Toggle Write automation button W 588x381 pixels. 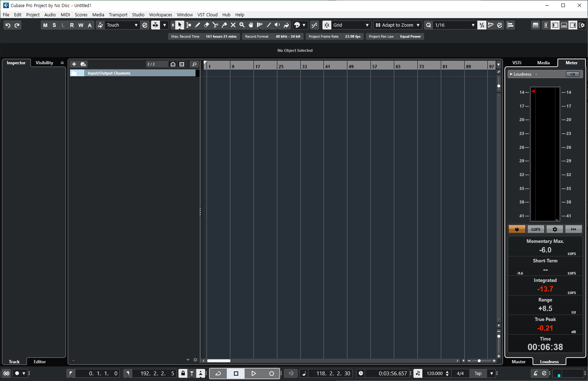(81, 25)
